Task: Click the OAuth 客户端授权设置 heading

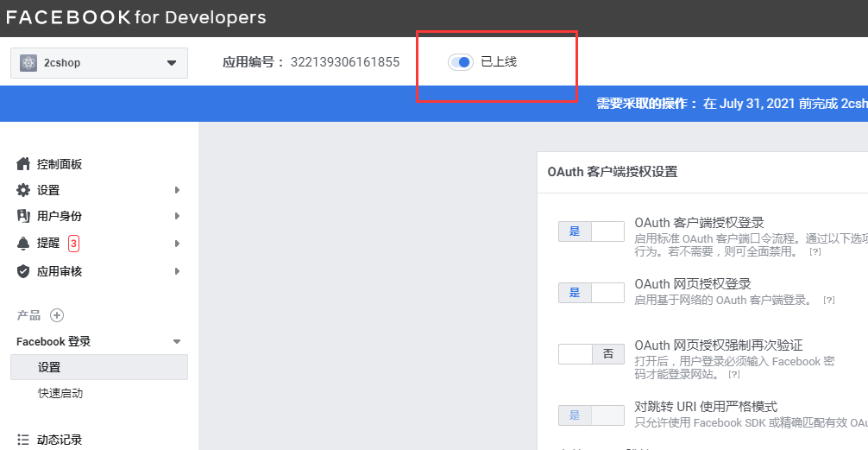Action: tap(613, 172)
